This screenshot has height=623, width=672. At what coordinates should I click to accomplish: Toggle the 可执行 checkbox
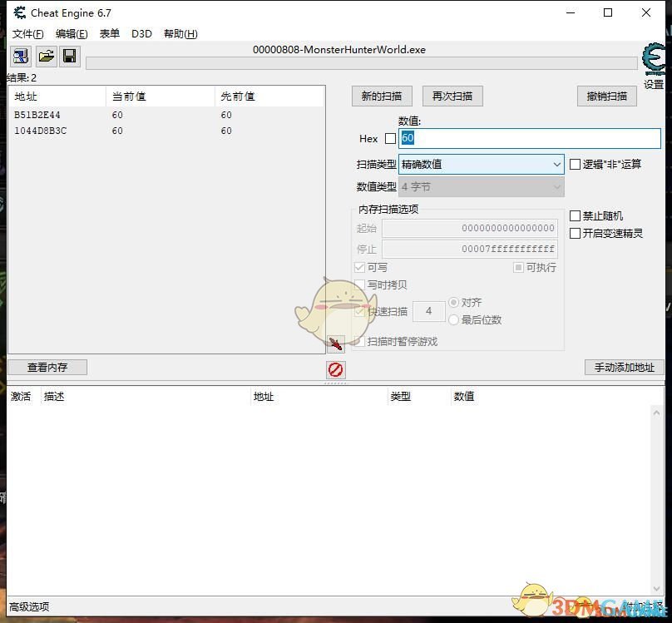[518, 268]
